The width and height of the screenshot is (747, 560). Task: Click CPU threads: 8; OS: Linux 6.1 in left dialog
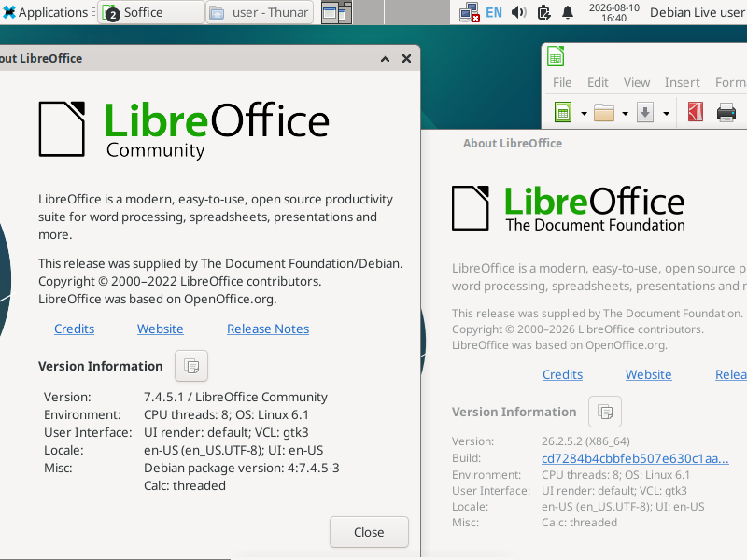[x=226, y=414]
